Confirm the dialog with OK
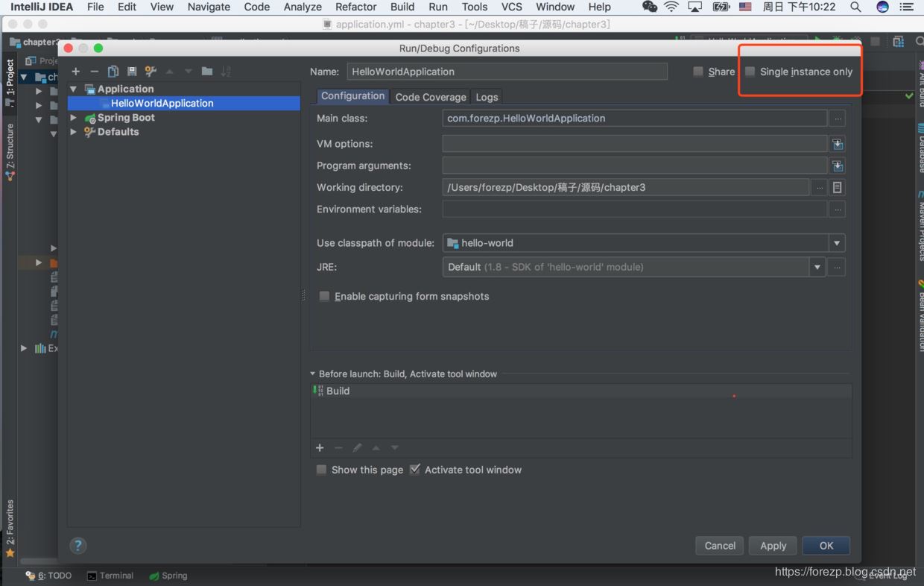This screenshot has width=924, height=586. click(826, 546)
